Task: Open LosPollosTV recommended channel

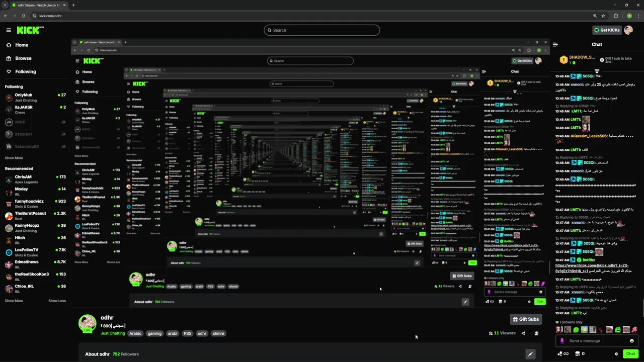Action: click(x=35, y=252)
